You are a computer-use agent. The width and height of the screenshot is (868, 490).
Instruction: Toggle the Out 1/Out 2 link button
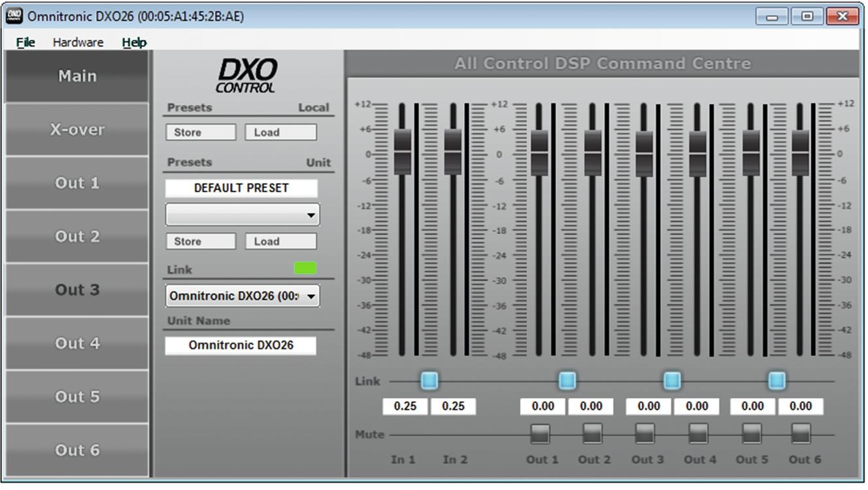point(567,380)
